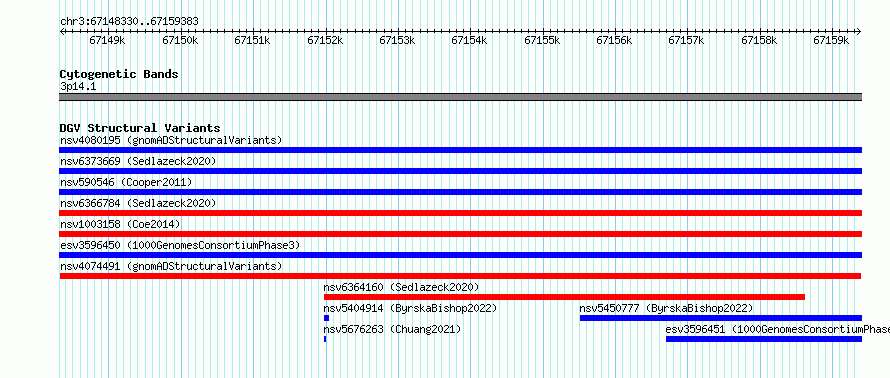Click the 67158k ruler tick label

pos(759,40)
